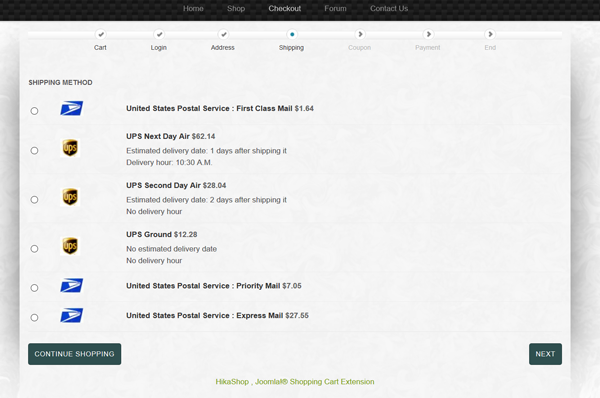Click the USPS logo beside Priority Mail

[x=72, y=285]
